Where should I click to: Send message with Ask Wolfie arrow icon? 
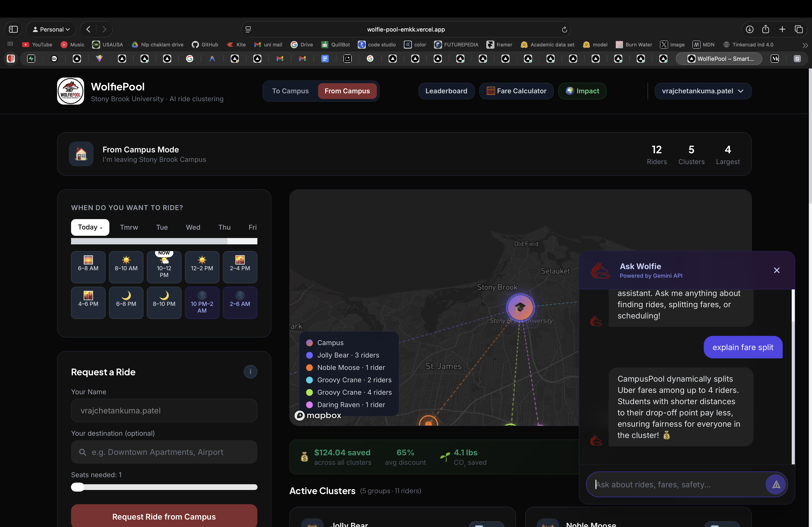point(775,484)
